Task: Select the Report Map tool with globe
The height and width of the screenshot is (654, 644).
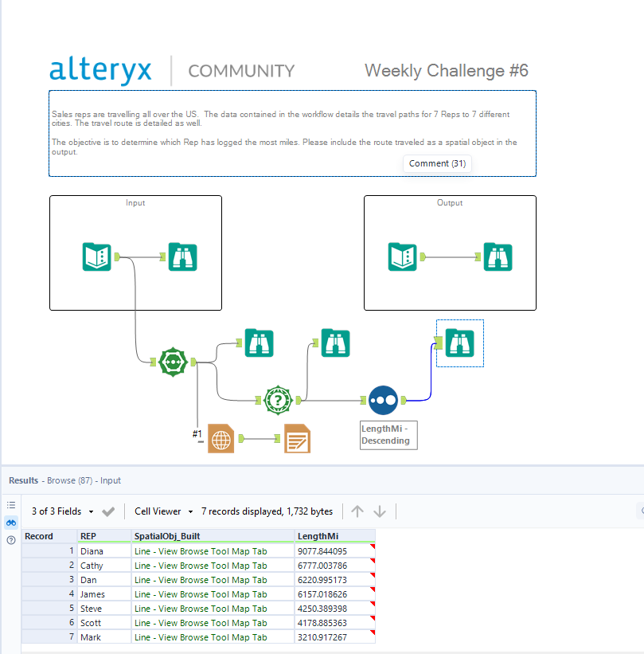Action: [x=221, y=438]
